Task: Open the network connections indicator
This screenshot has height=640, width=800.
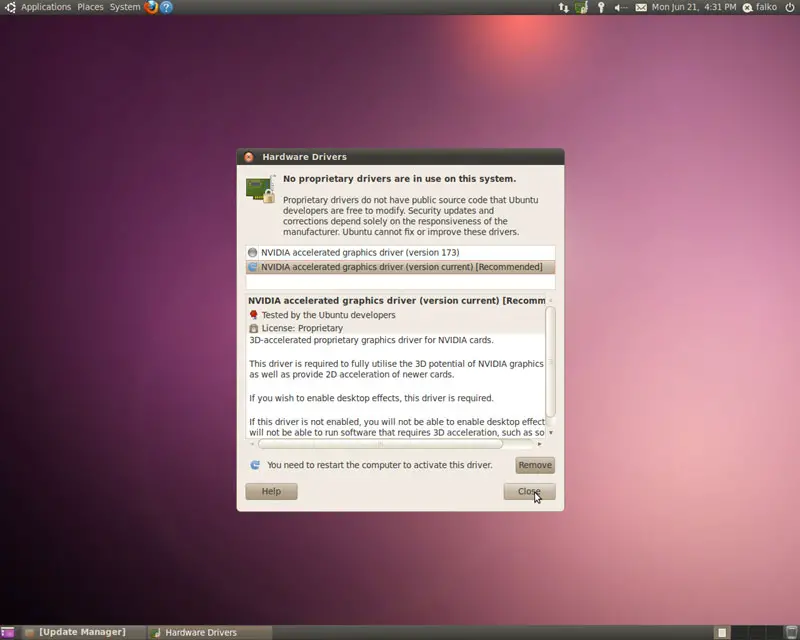Action: (x=563, y=7)
